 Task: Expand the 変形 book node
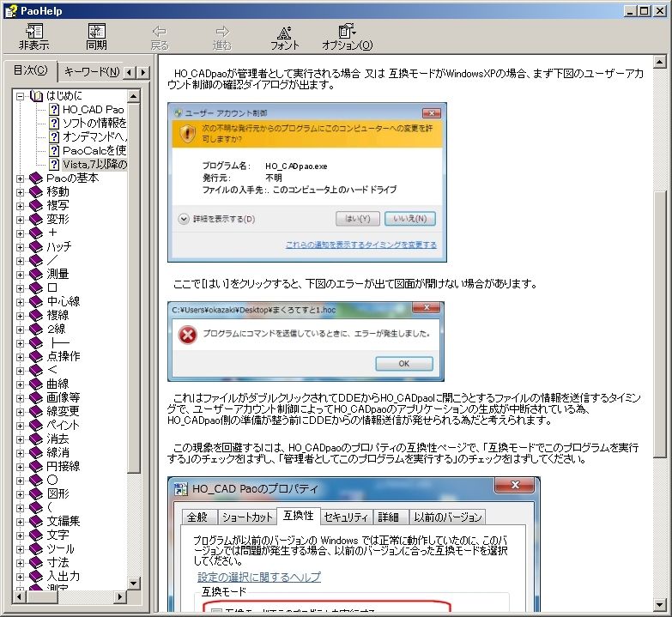click(x=20, y=220)
